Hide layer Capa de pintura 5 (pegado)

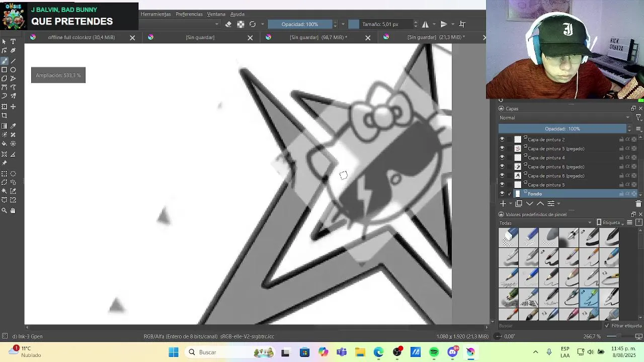click(502, 149)
